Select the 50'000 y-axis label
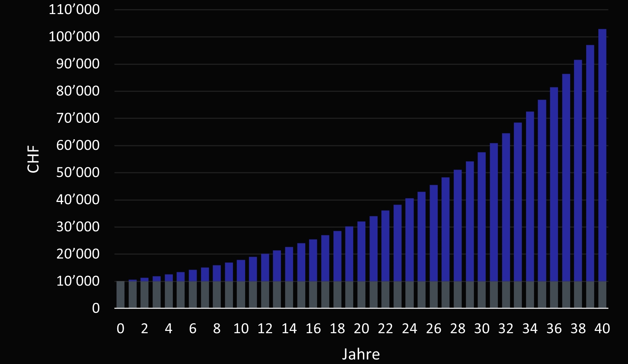 [78, 173]
